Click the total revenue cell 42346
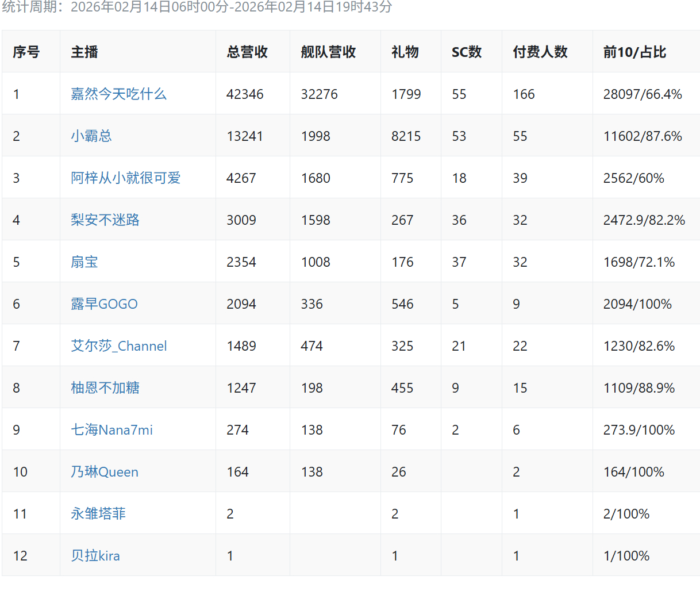The height and width of the screenshot is (595, 700). [245, 94]
